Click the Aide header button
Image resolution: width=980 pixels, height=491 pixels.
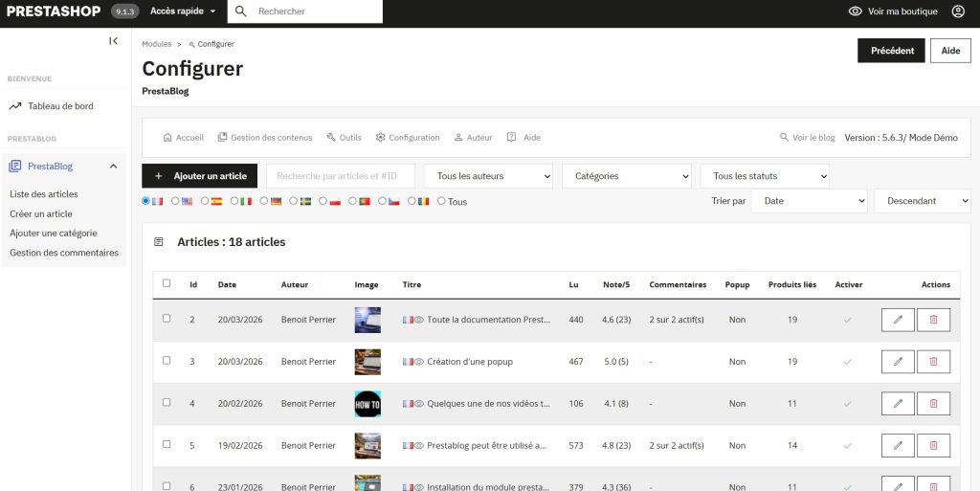click(950, 51)
